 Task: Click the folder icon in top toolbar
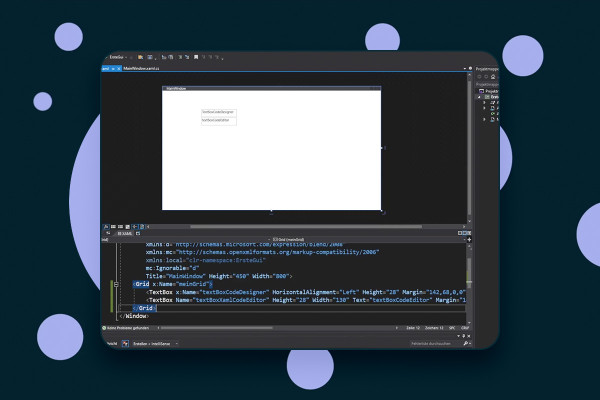[x=140, y=57]
